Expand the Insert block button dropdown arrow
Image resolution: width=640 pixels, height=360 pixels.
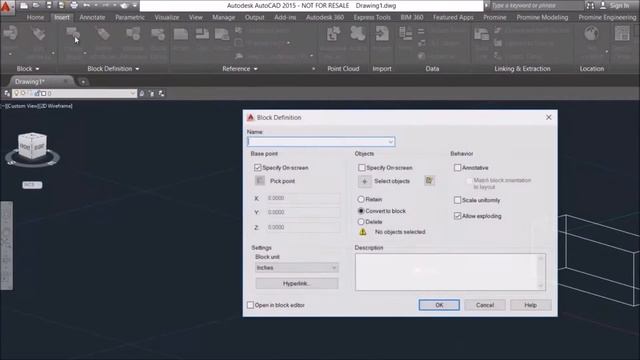point(10,53)
